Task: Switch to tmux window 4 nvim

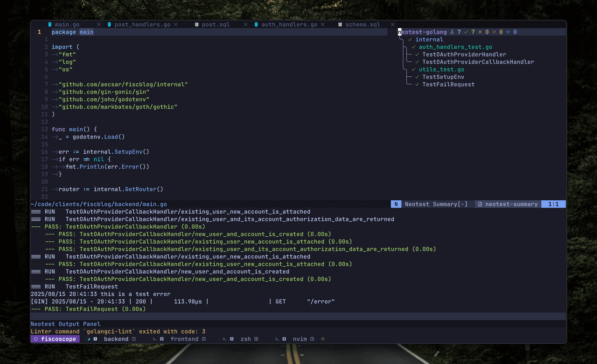Action: [300, 339]
